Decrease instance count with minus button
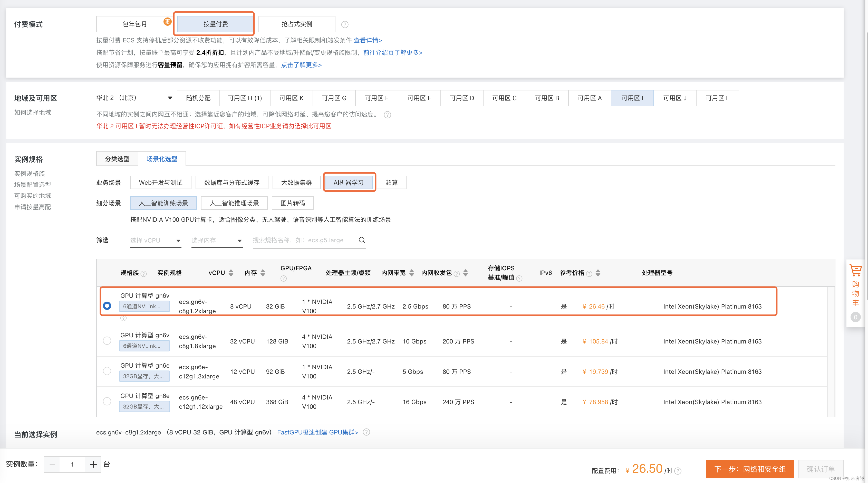Viewport: 868px width, 483px height. point(52,465)
